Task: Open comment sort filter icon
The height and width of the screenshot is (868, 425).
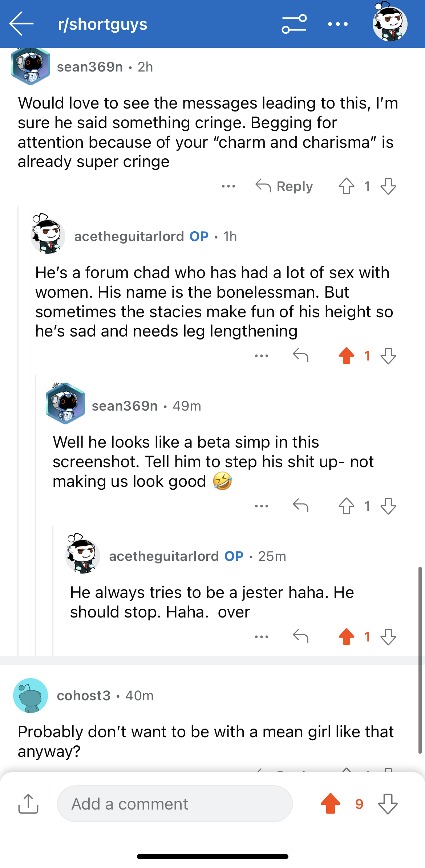Action: click(294, 24)
